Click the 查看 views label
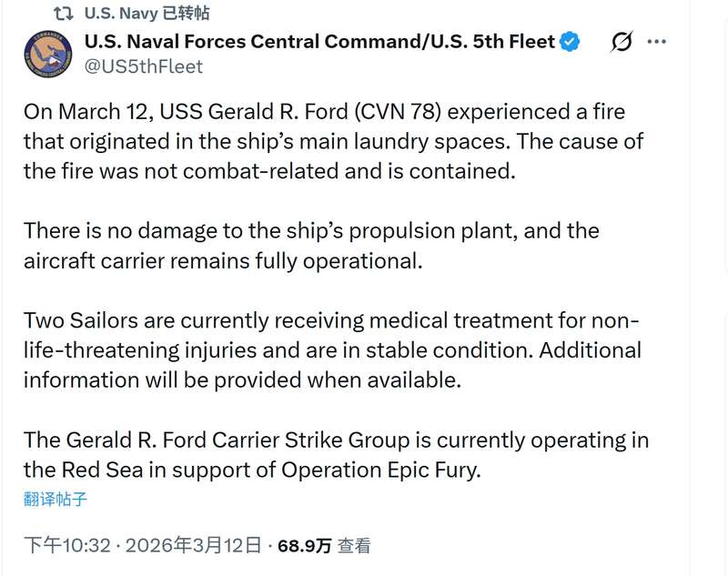This screenshot has width=728, height=576. (354, 546)
